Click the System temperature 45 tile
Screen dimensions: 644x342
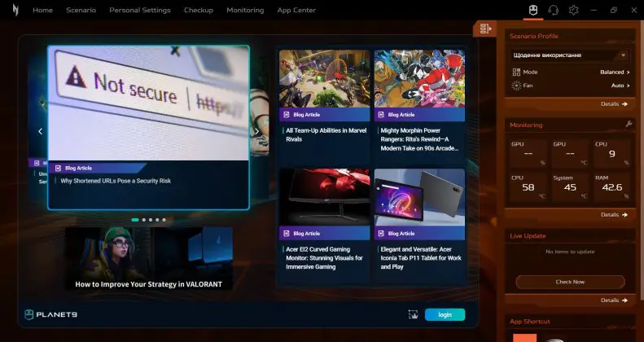click(570, 187)
